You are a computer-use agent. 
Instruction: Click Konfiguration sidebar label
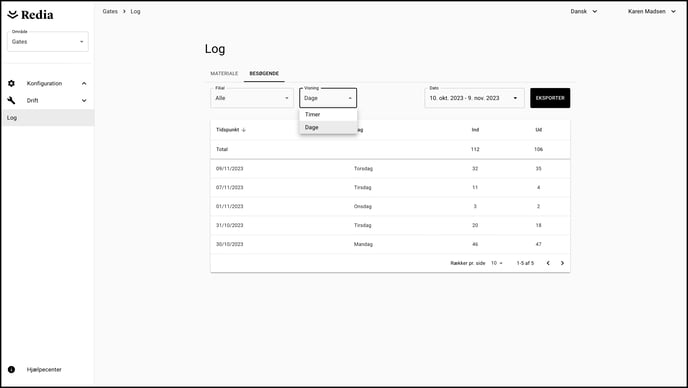coord(44,83)
